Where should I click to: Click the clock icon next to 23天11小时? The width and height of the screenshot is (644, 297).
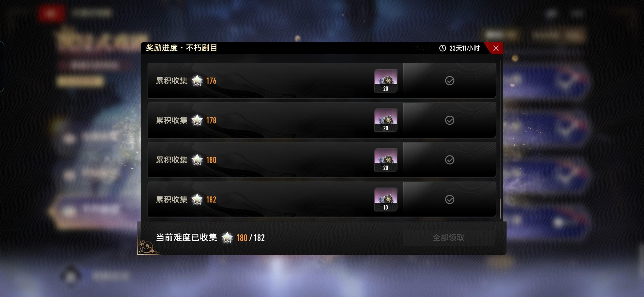[x=442, y=48]
